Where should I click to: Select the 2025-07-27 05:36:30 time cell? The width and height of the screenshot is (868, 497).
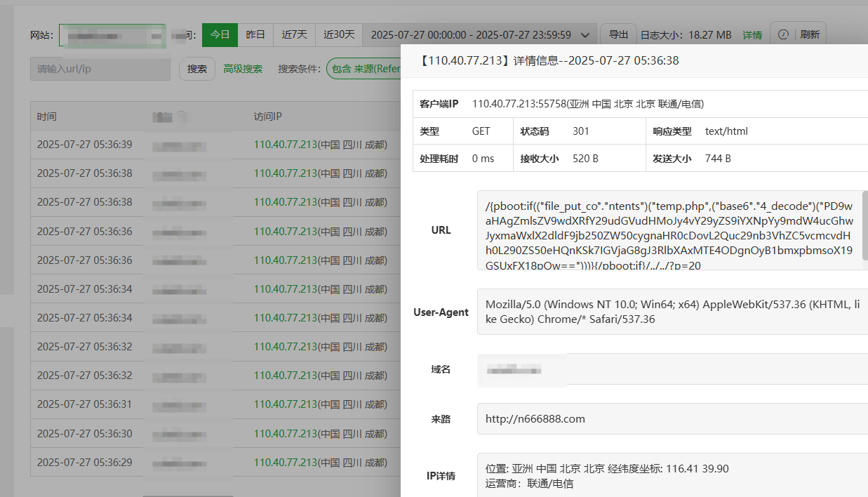click(84, 433)
